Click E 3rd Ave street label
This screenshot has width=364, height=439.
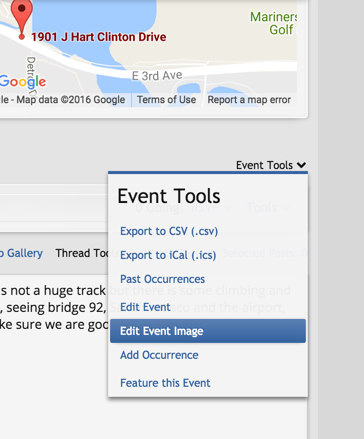(157, 76)
